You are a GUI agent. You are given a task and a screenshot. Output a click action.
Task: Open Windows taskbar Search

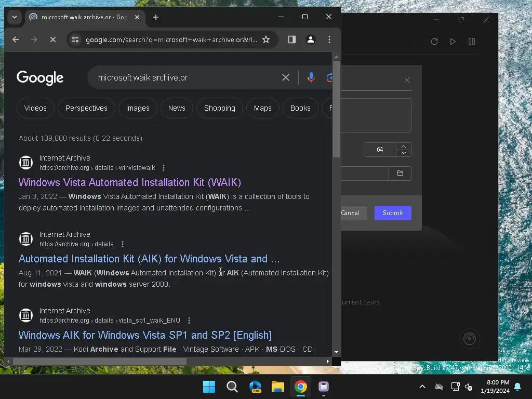pos(232,387)
